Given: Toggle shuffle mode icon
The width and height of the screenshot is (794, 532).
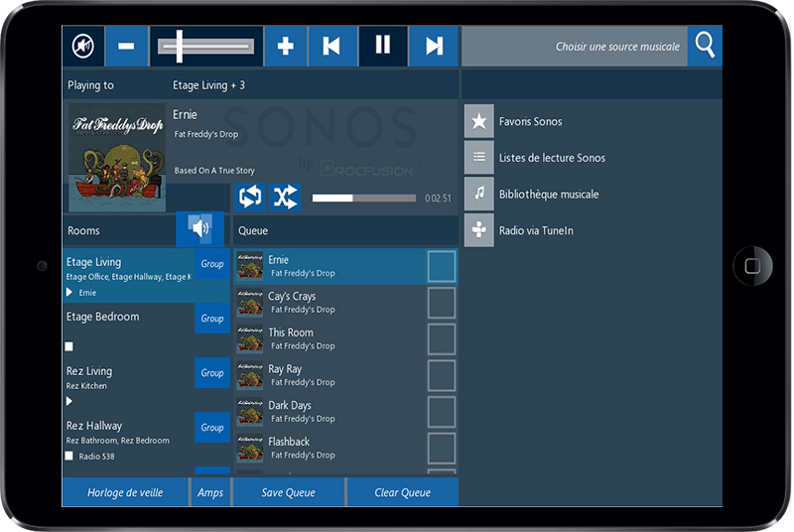Looking at the screenshot, I should tap(285, 197).
